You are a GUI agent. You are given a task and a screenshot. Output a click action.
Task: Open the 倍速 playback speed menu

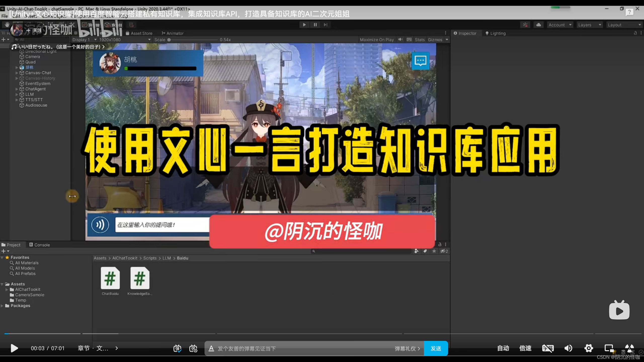[525, 348]
